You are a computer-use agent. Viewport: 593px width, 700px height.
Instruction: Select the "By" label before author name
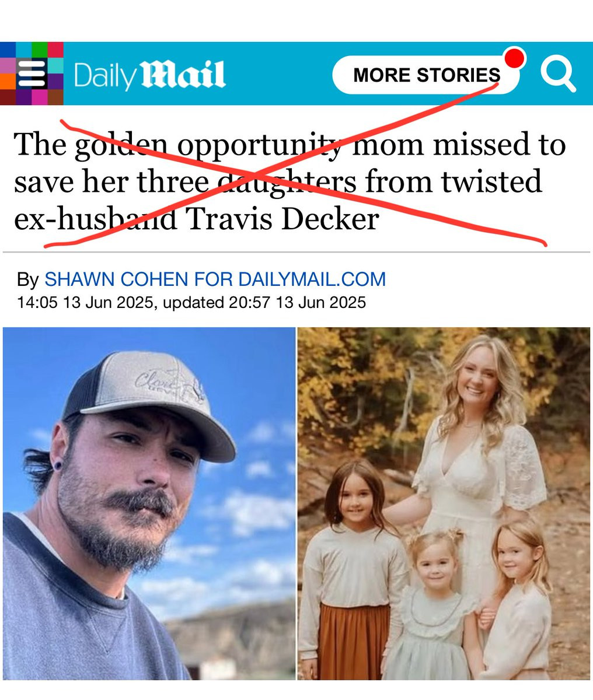[27, 279]
